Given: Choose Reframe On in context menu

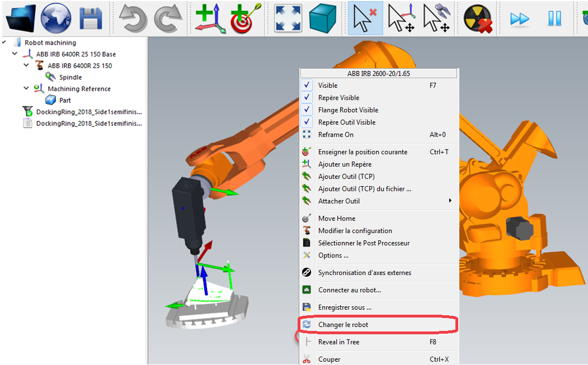Looking at the screenshot, I should (x=379, y=135).
